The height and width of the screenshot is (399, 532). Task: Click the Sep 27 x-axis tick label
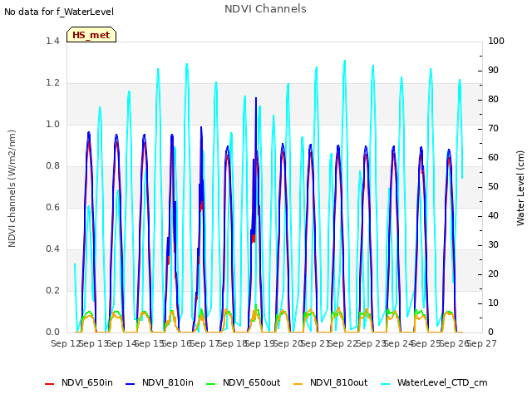click(483, 343)
